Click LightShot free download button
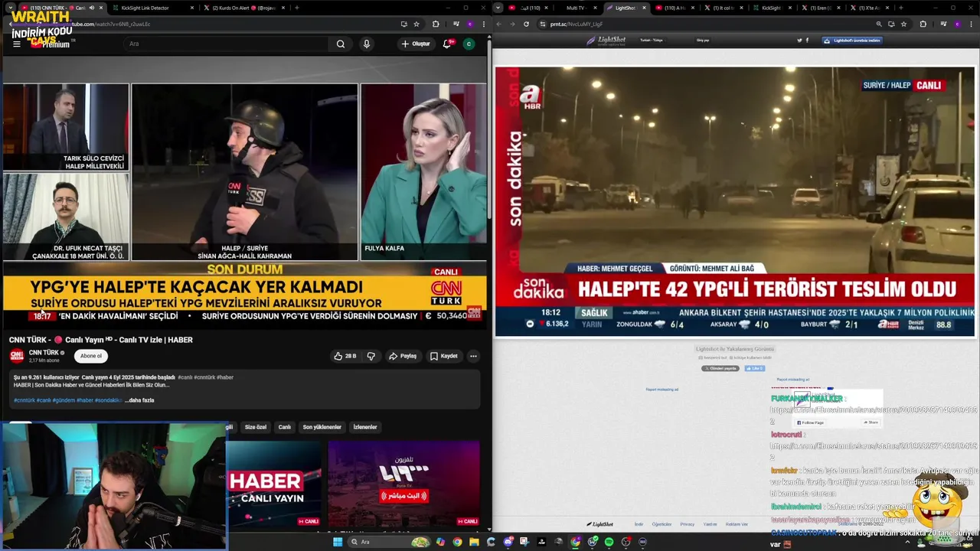The height and width of the screenshot is (551, 980). tap(852, 41)
